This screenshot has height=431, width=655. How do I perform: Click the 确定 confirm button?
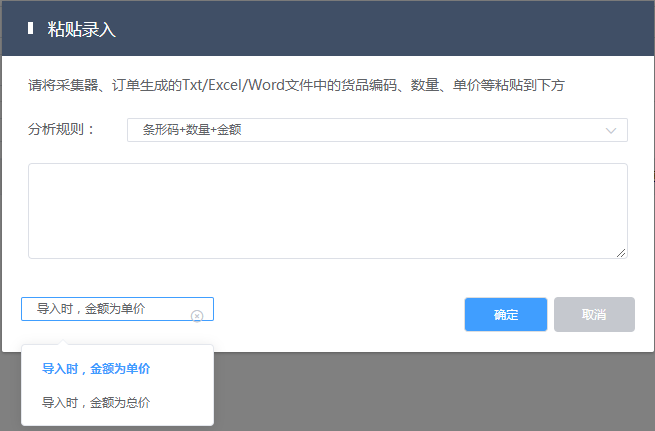pos(505,314)
